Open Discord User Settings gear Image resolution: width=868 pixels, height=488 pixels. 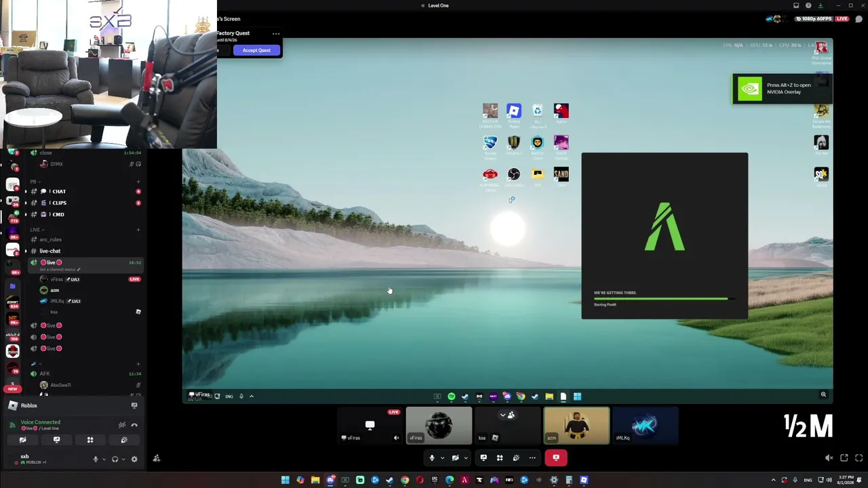(134, 459)
